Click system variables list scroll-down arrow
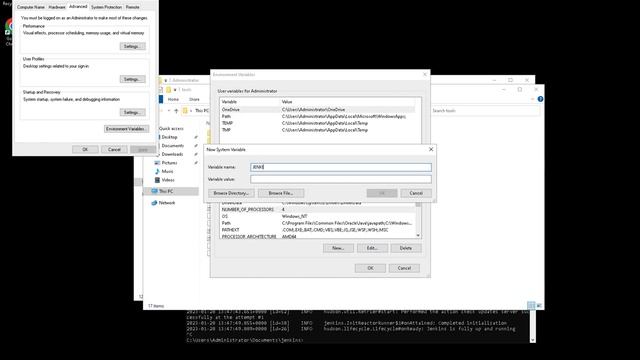The height and width of the screenshot is (360, 640). tap(418, 236)
